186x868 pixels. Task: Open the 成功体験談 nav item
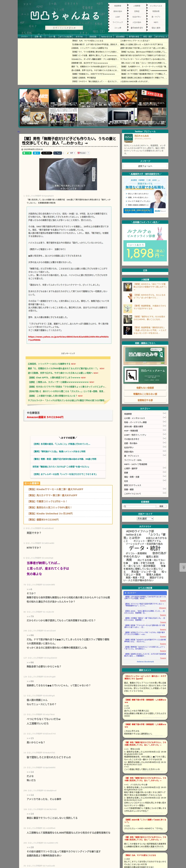(120, 36)
